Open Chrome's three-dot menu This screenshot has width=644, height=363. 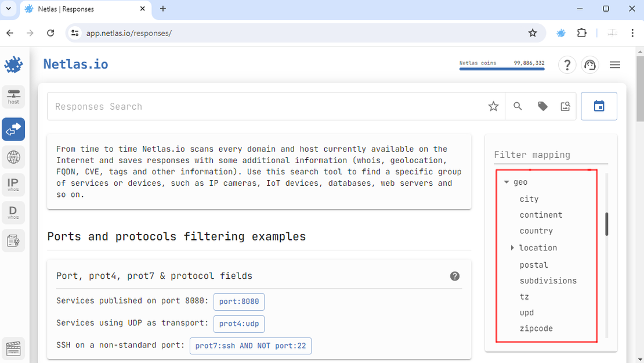coord(632,33)
